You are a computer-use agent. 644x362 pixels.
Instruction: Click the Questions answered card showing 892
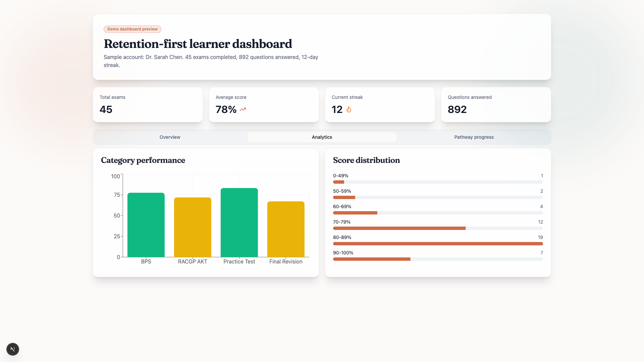point(496,105)
